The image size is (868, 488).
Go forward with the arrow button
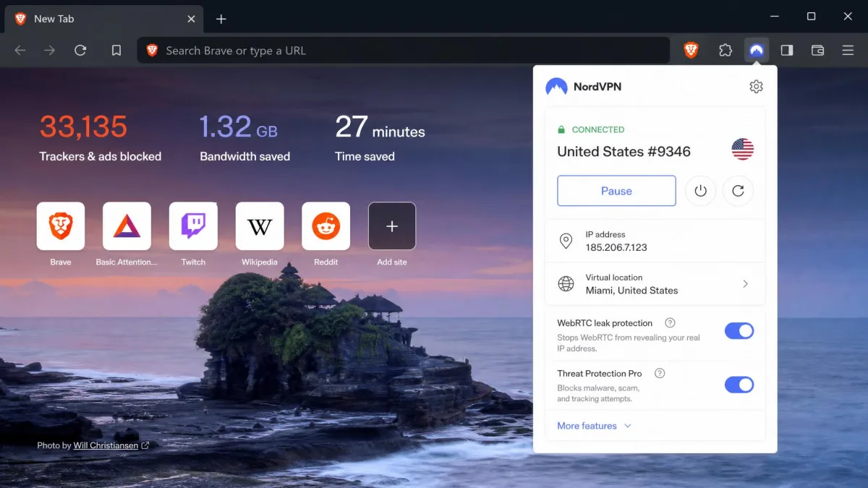tap(49, 51)
